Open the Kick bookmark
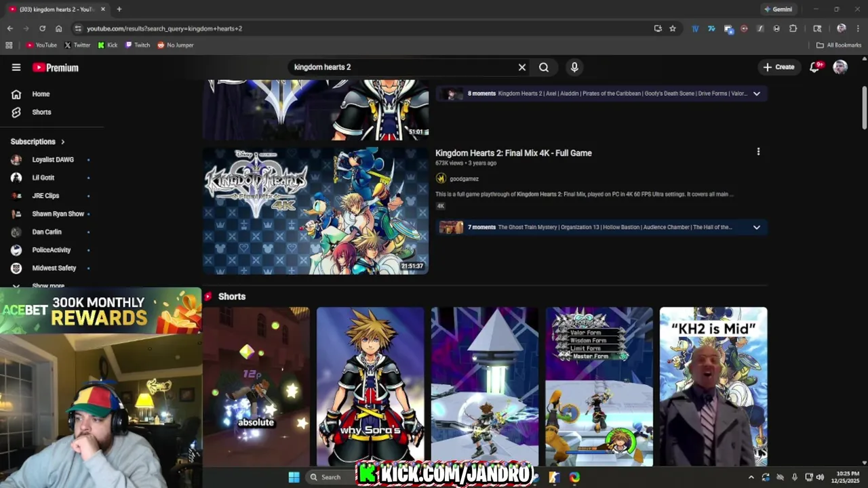 pos(108,45)
